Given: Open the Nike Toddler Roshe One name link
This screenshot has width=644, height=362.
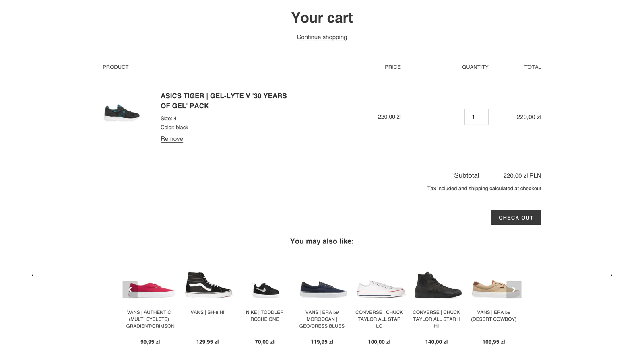Looking at the screenshot, I should 265,315.
